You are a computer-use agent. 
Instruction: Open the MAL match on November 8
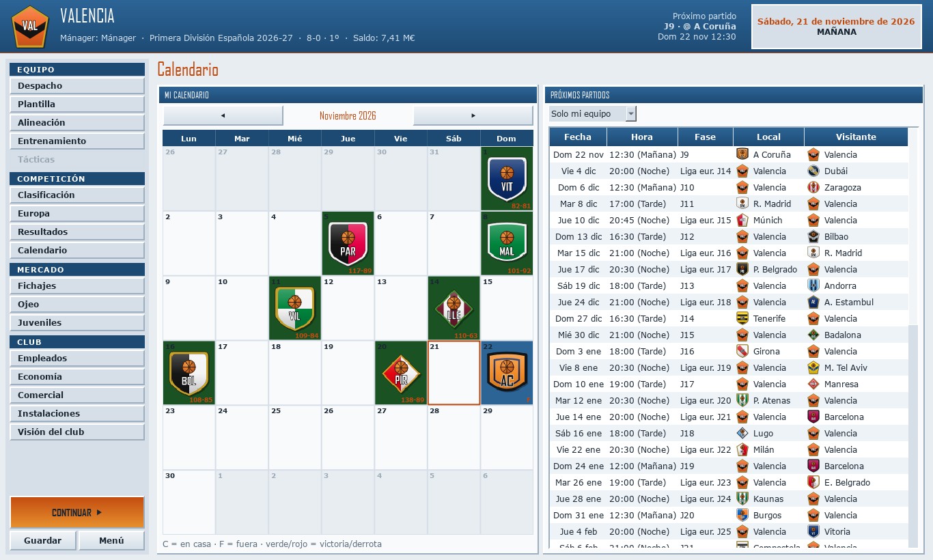[x=507, y=243]
